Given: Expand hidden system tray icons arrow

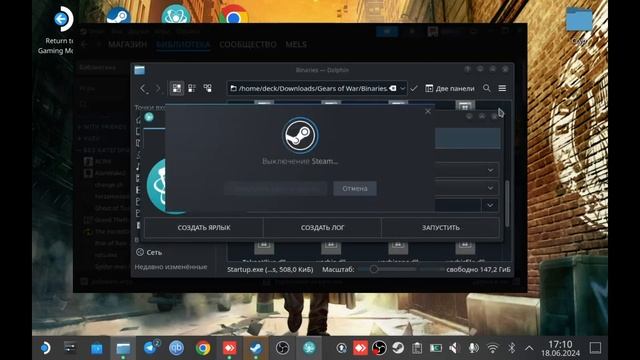Looking at the screenshot, I should click(529, 348).
